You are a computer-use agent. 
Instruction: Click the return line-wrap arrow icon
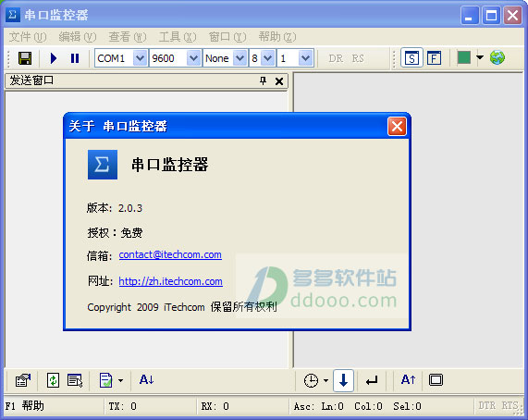(372, 380)
